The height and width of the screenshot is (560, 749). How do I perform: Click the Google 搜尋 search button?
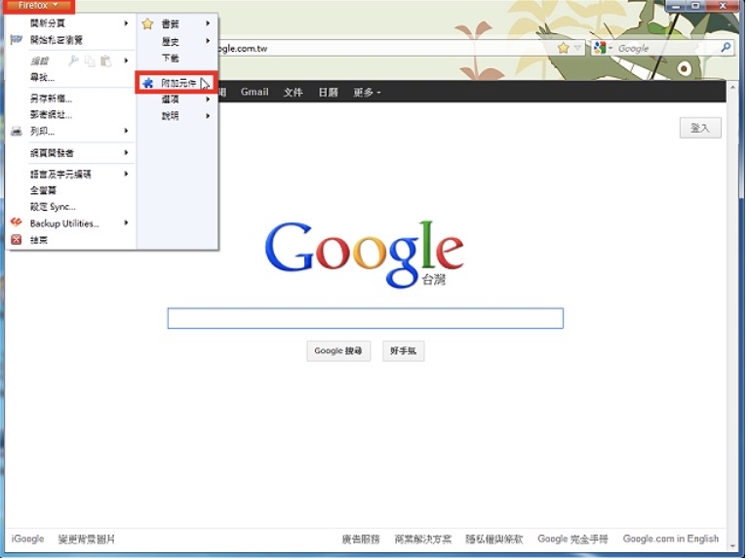point(338,350)
